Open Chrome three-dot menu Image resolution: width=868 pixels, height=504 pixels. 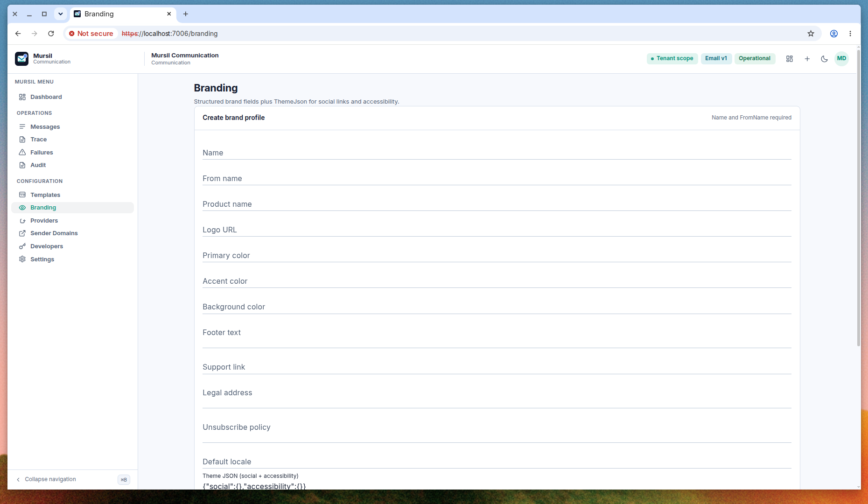pyautogui.click(x=850, y=34)
